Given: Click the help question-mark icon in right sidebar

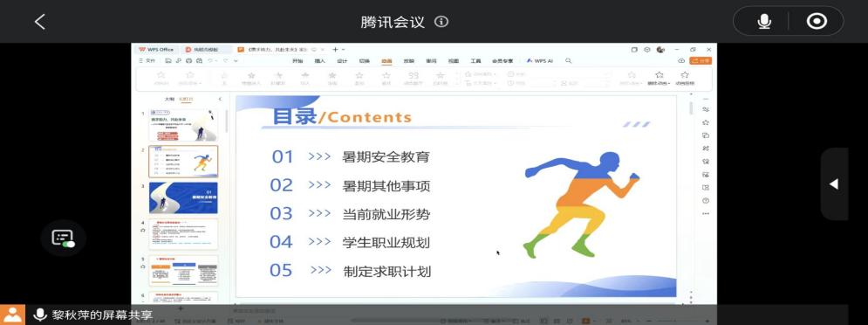Looking at the screenshot, I should point(705,200).
